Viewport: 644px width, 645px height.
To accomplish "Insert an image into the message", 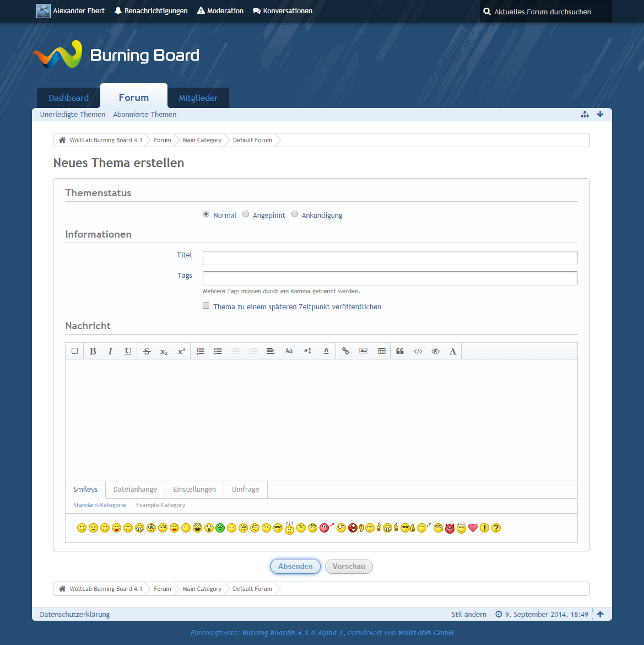I will point(364,351).
